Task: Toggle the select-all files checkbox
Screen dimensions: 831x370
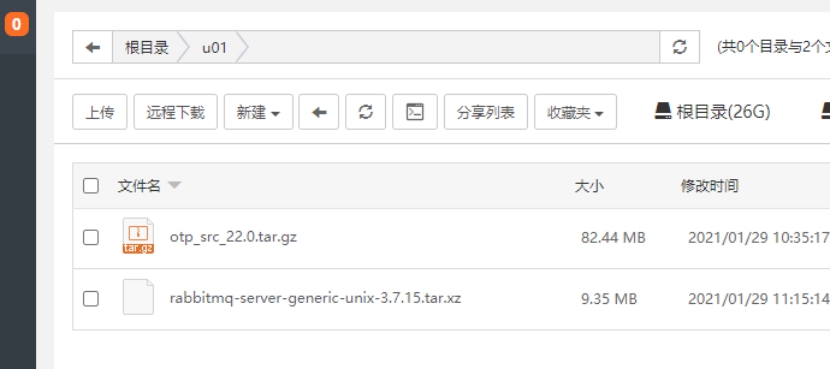Action: 91,186
